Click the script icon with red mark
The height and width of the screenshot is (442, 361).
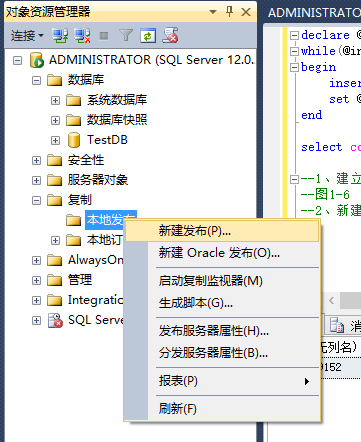tap(170, 35)
